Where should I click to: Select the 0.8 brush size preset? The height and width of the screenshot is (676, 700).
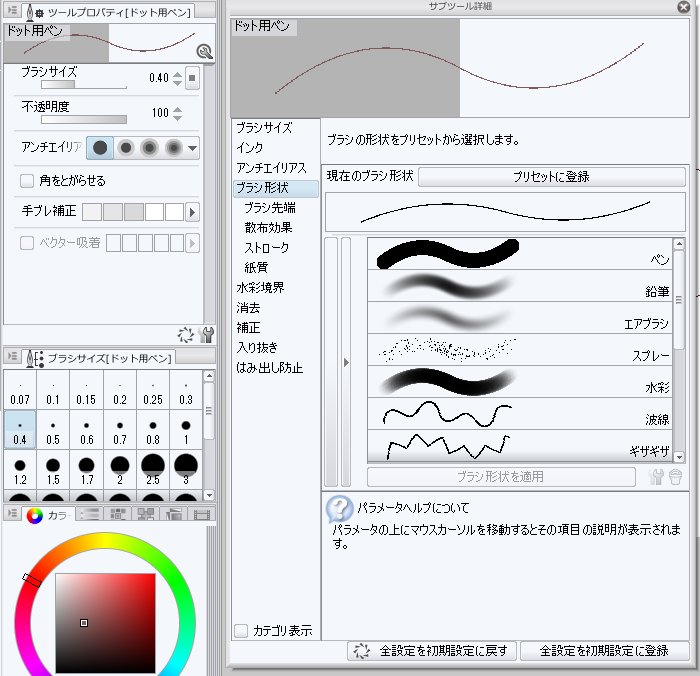pyautogui.click(x=153, y=432)
